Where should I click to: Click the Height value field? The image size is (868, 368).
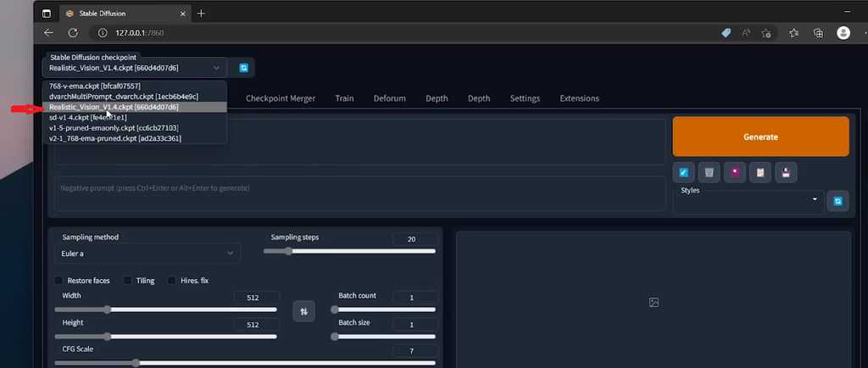(256, 325)
